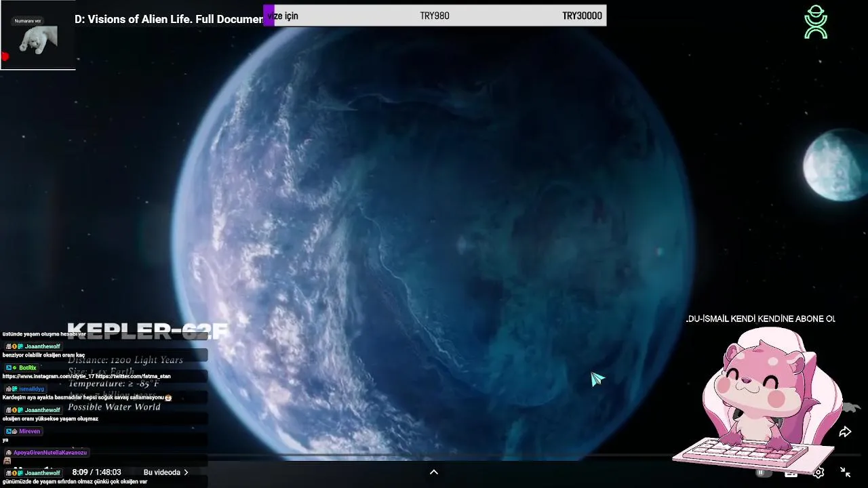Click the scrolling 'İSMAİL KENDİ KENDİNE ABONE' ticker
868x488 pixels.
coord(760,319)
